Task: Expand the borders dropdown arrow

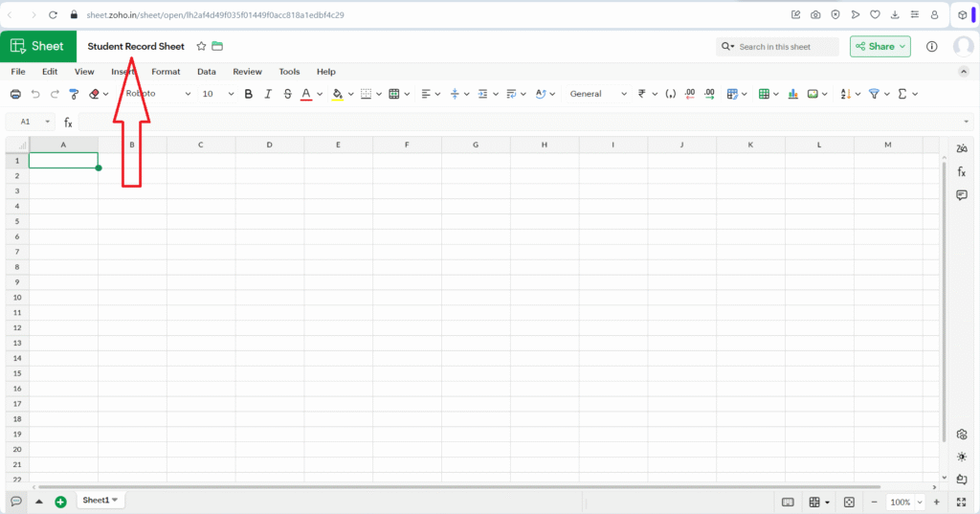Action: point(379,95)
